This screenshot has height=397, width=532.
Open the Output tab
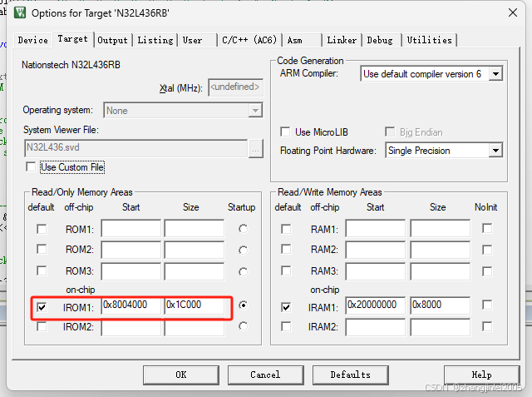pyautogui.click(x=112, y=40)
